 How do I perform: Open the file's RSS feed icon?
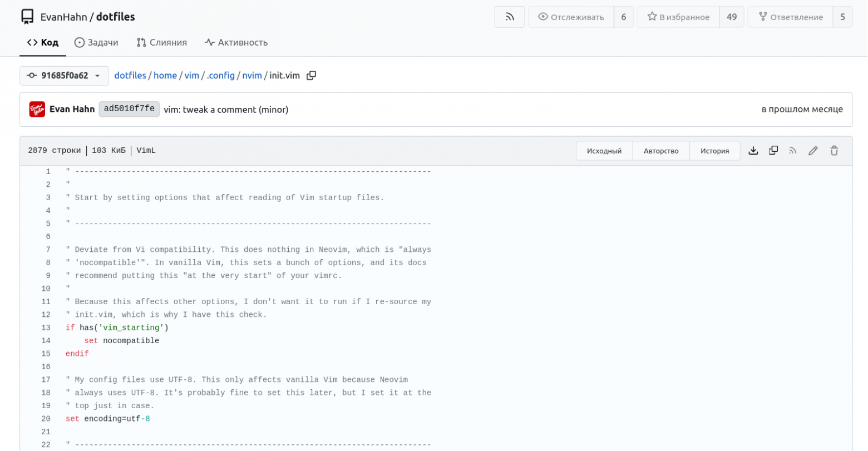point(793,151)
